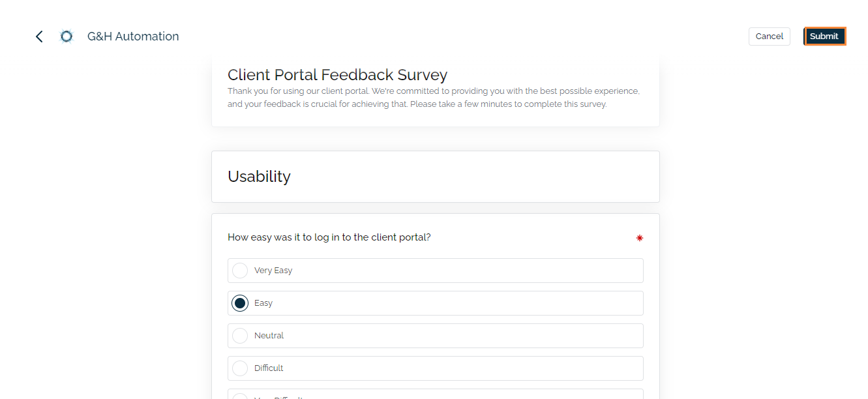Select the Very Easy radio circle
Viewport: 868px width, 399px height.
click(240, 271)
